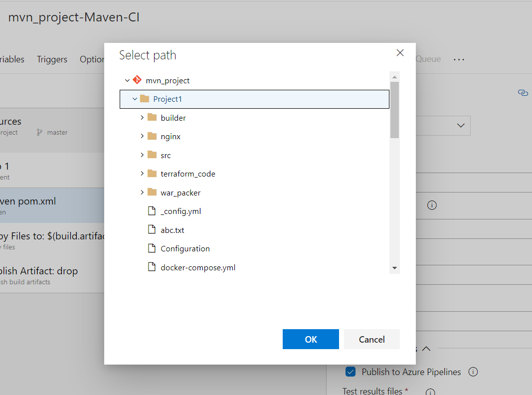The width and height of the screenshot is (532, 395).
Task: Open the more options ellipsis menu
Action: coord(459,59)
